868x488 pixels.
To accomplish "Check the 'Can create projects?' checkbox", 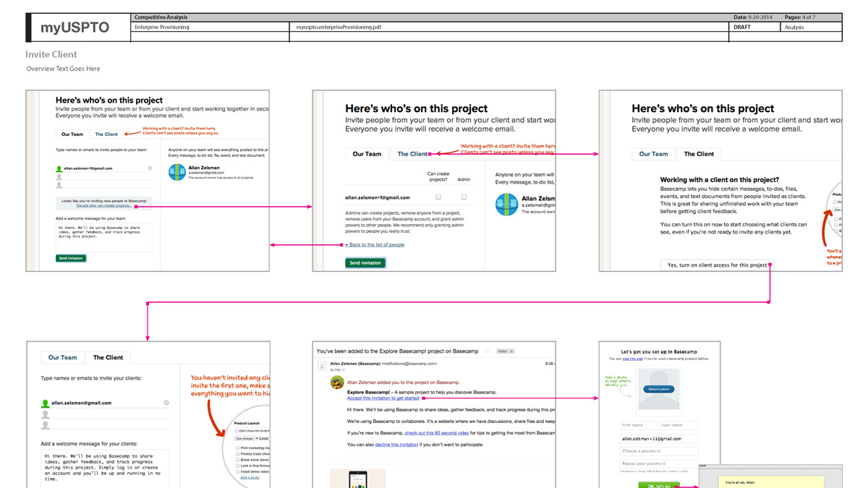I will pyautogui.click(x=438, y=197).
